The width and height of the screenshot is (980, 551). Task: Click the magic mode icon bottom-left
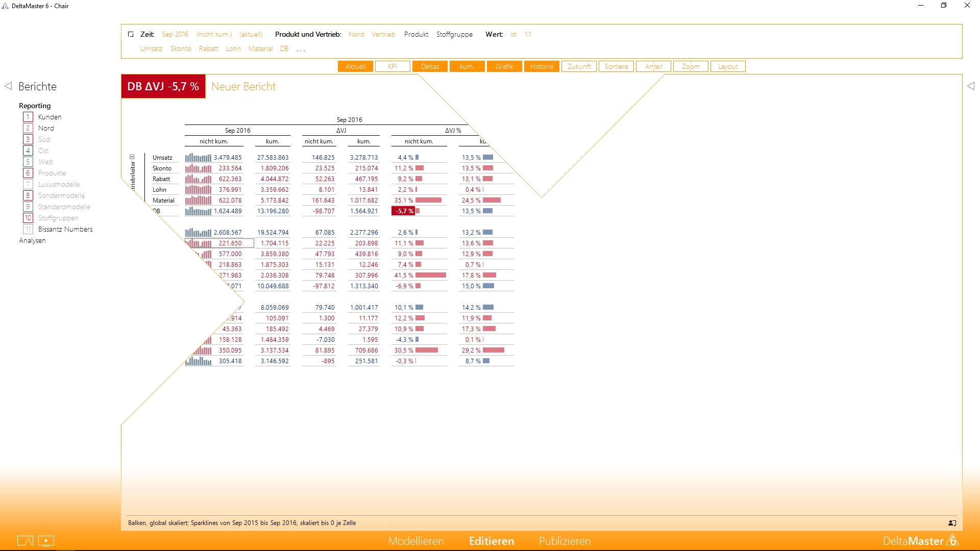click(25, 541)
